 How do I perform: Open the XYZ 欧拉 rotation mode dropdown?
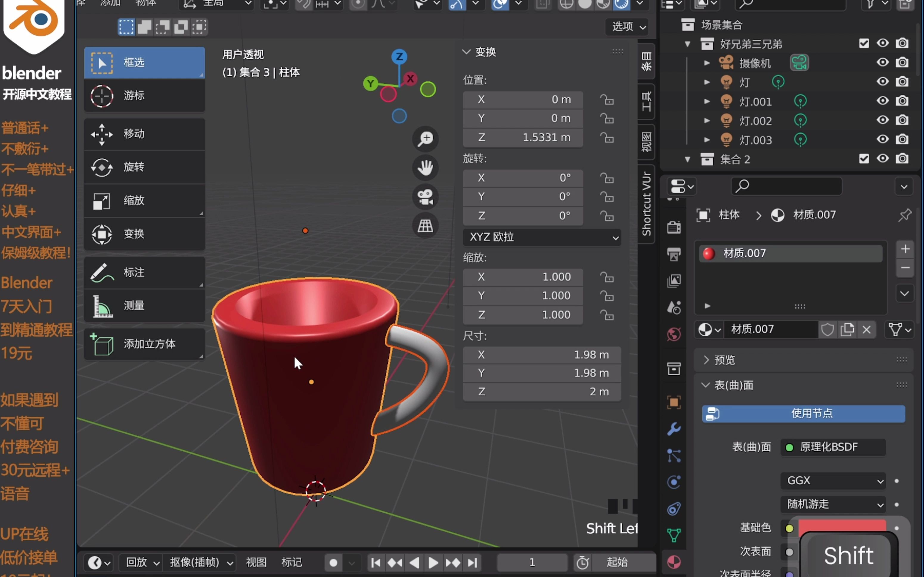click(x=542, y=237)
